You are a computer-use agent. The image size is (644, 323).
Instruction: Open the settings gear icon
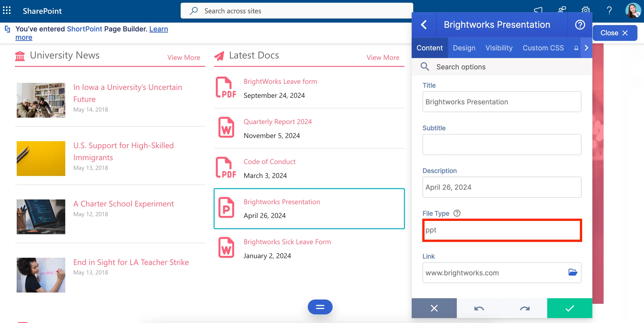click(x=586, y=10)
